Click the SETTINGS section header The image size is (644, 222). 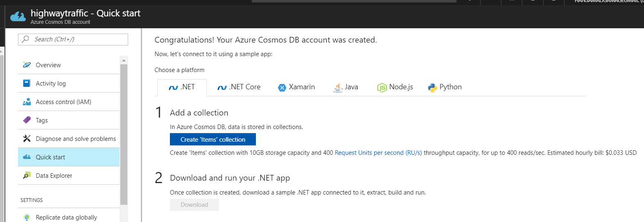(x=32, y=200)
